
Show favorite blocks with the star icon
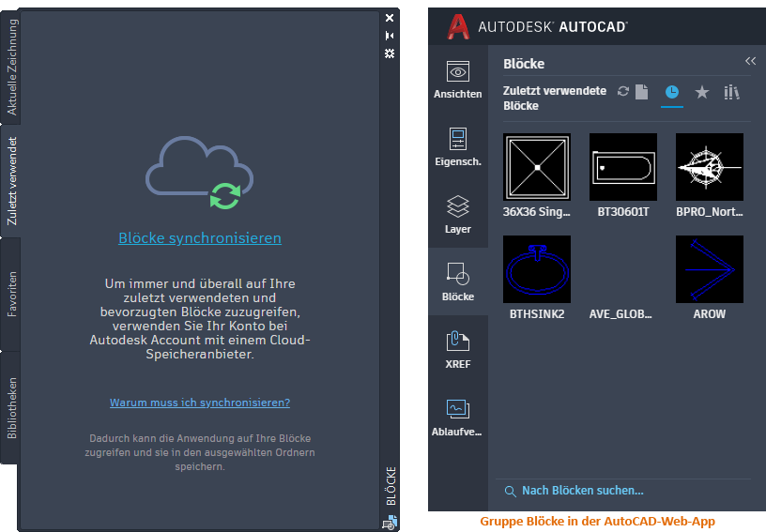pyautogui.click(x=702, y=92)
